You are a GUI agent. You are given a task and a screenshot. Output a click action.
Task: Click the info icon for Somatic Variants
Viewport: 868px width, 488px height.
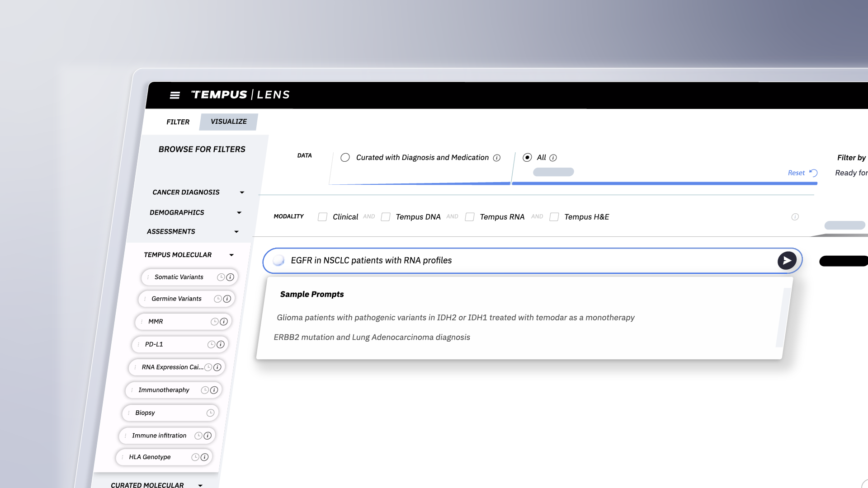[x=230, y=277]
